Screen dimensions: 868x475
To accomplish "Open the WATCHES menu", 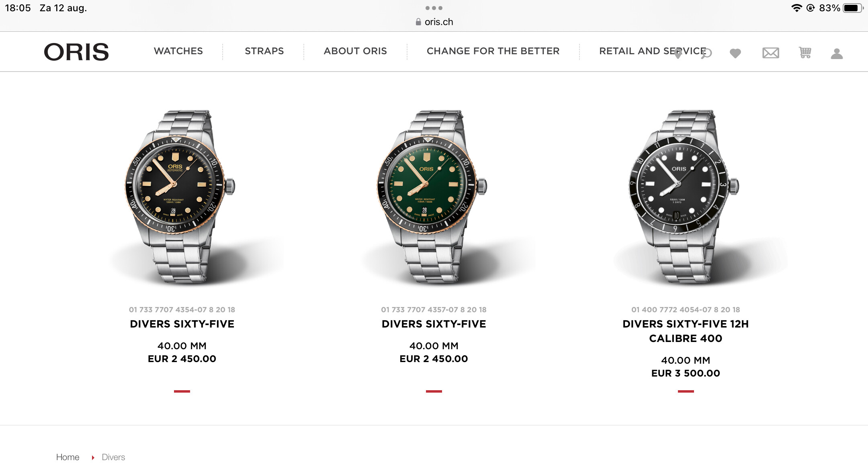I will [x=178, y=51].
